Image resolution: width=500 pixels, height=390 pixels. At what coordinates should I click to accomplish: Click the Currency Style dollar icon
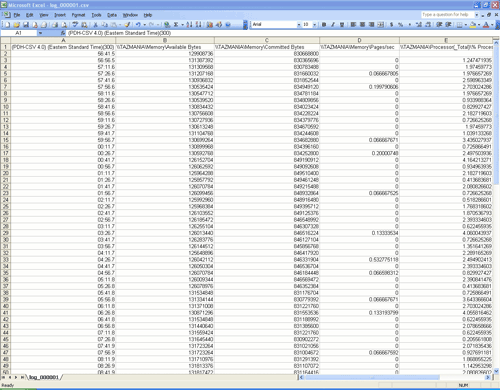[x=391, y=25]
